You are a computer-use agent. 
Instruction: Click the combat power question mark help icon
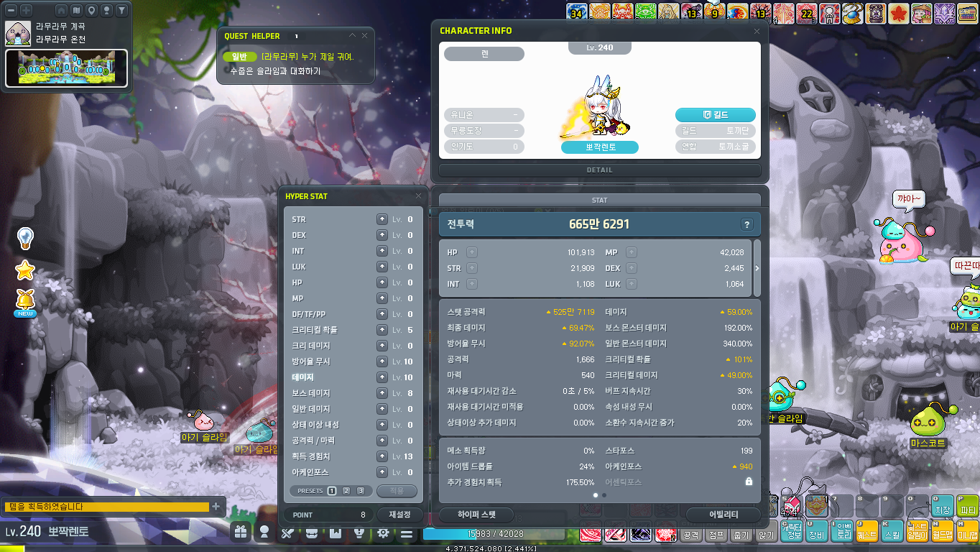click(747, 224)
